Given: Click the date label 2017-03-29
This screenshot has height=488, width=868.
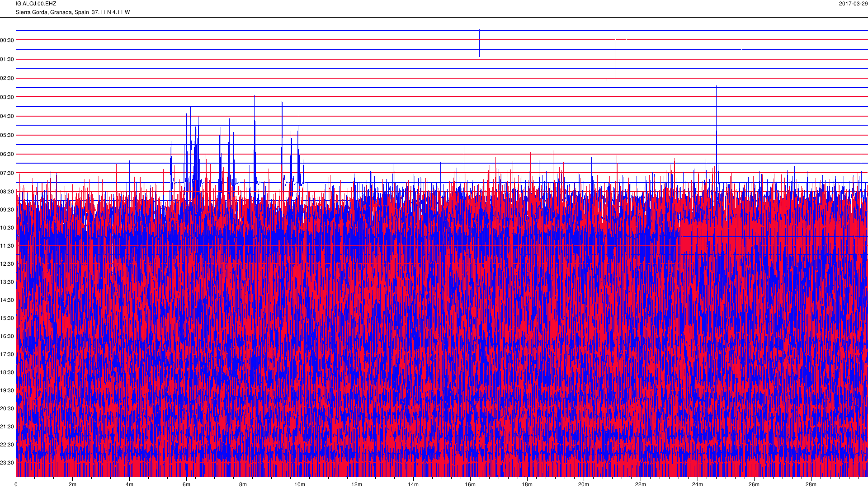Looking at the screenshot, I should [x=853, y=4].
